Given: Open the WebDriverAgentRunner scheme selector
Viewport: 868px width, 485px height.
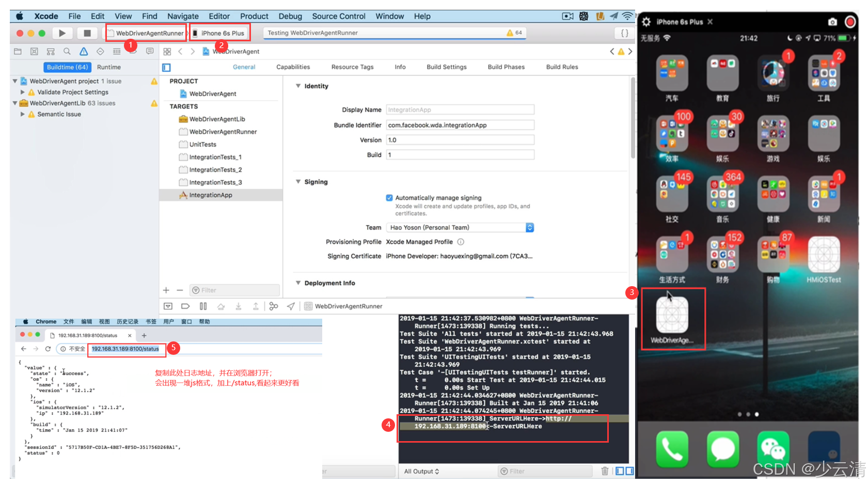Looking at the screenshot, I should [146, 33].
